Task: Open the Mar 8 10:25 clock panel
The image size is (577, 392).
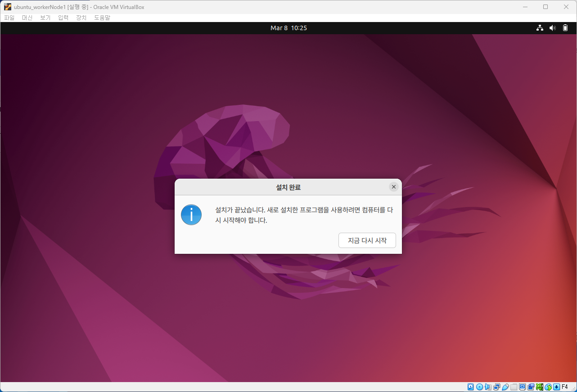Action: click(288, 28)
